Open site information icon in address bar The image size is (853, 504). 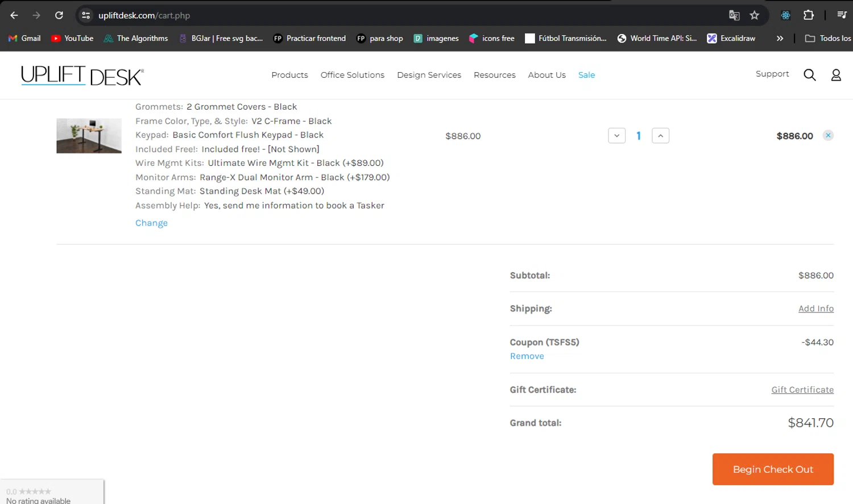tap(86, 15)
